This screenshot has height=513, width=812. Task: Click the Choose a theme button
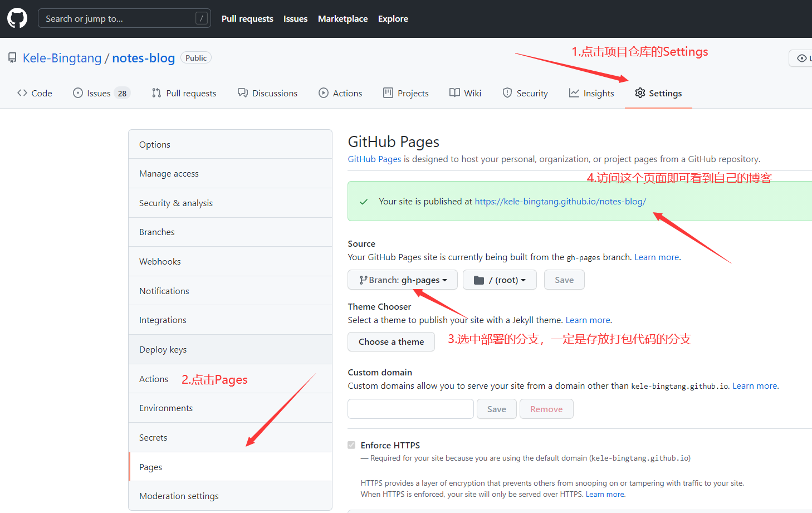pos(392,341)
